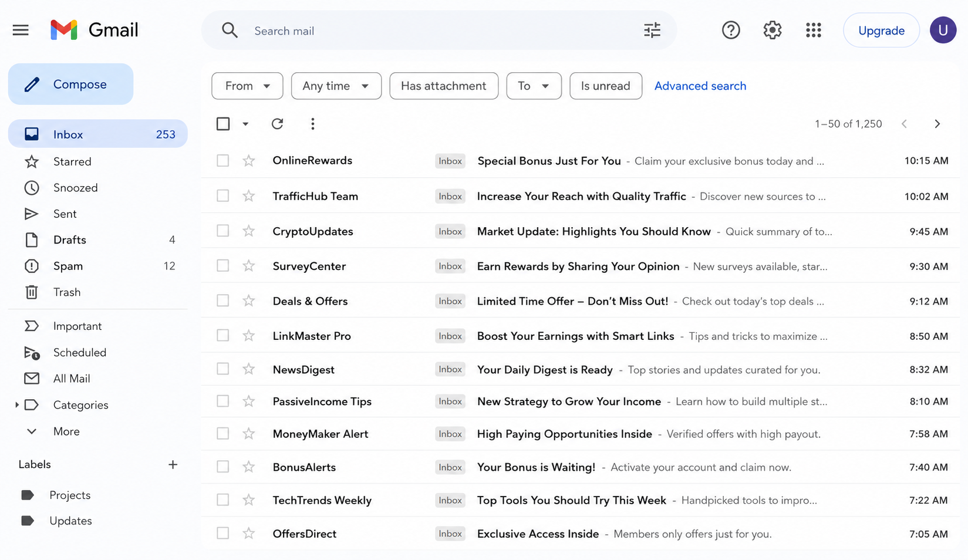Select the BonusAlerts email checkbox
This screenshot has height=560, width=968.
pos(223,467)
